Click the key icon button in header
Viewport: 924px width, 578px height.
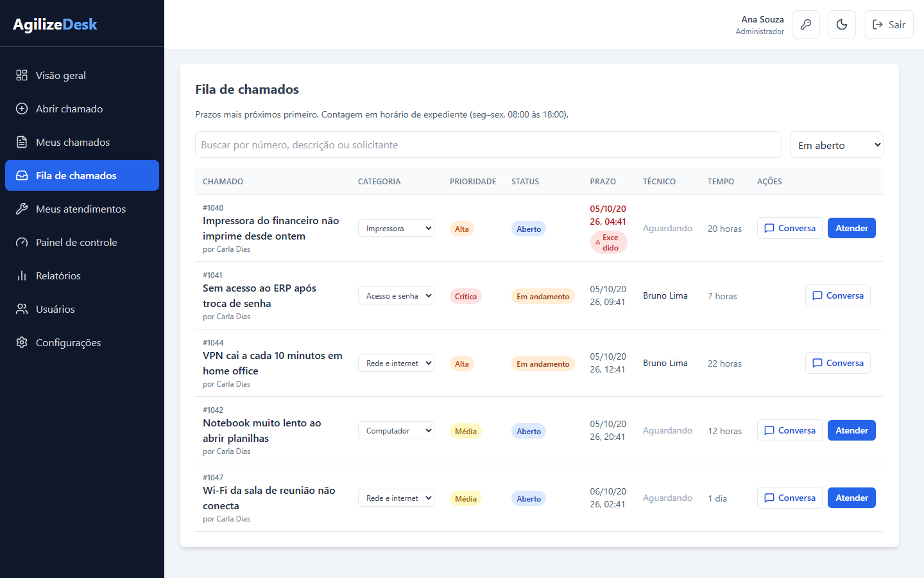806,24
